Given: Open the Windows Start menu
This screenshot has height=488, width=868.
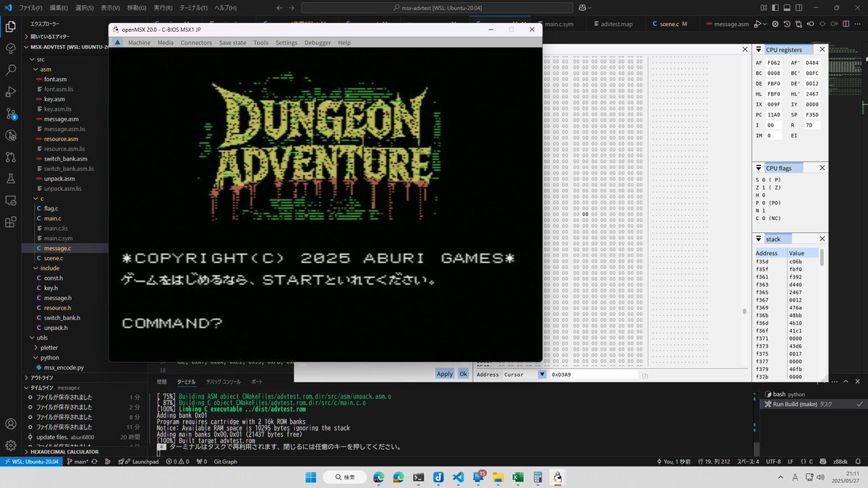Looking at the screenshot, I should click(309, 477).
